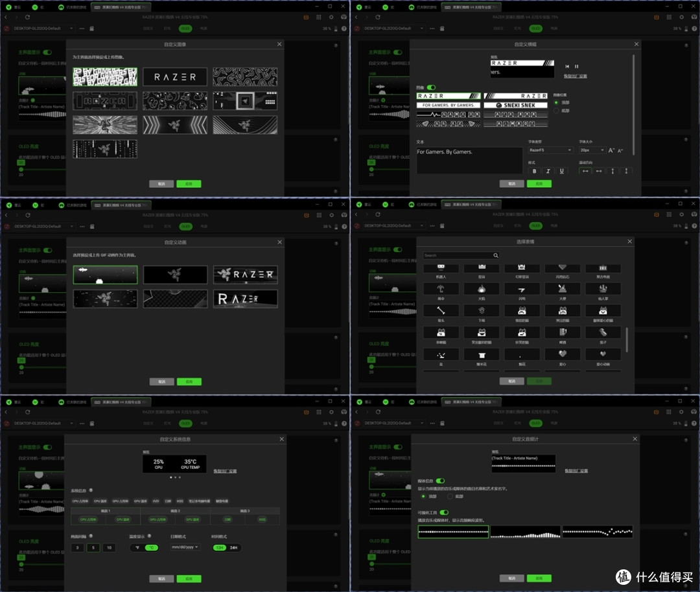This screenshot has height=592, width=700.
Task: Open apps grid icon in emoji picker window
Action: click(x=669, y=214)
